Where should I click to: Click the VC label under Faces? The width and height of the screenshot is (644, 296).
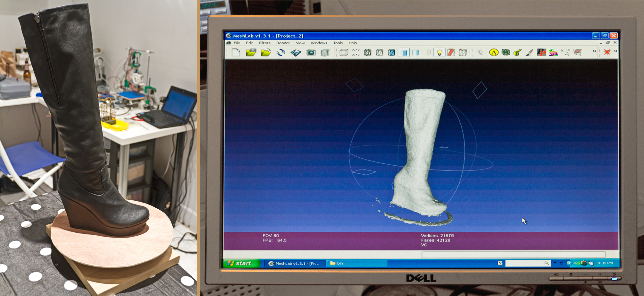(424, 245)
